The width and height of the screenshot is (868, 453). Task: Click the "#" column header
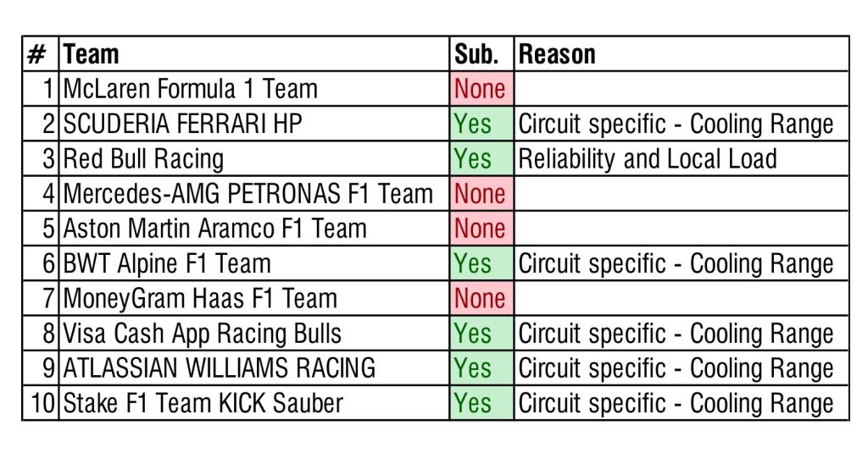coord(38,54)
